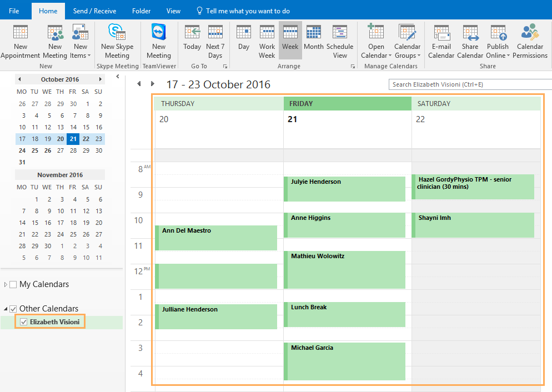Screen dimensions: 552x392
Task: Click the E-mail Calendar icon
Action: (441, 42)
